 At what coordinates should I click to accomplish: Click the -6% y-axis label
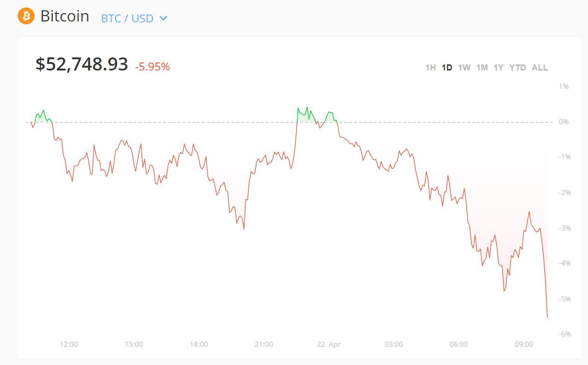click(565, 334)
